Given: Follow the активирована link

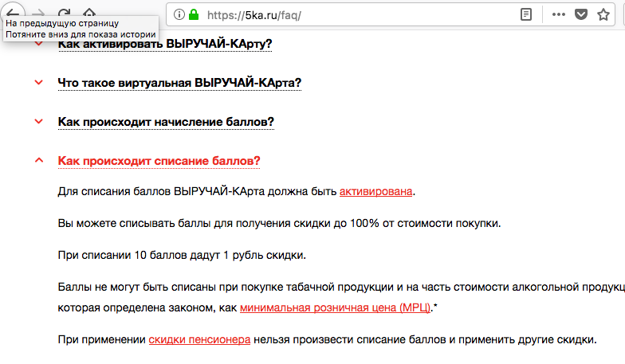Looking at the screenshot, I should (x=375, y=191).
